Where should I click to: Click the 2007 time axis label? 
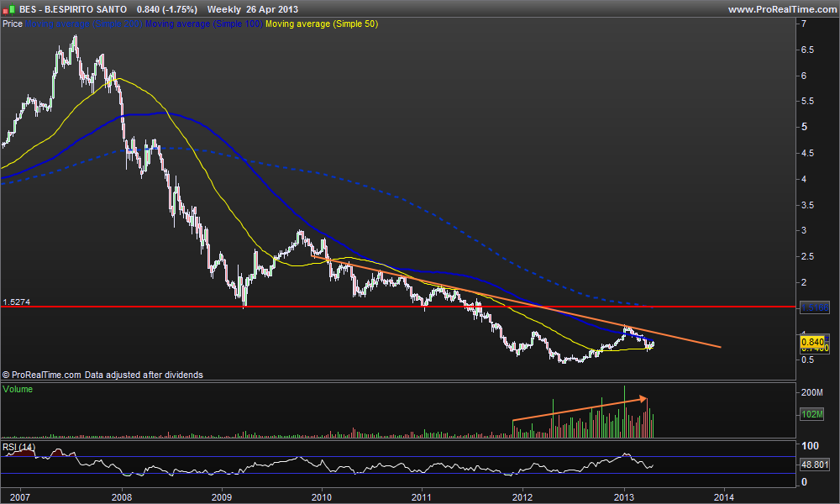[x=20, y=497]
